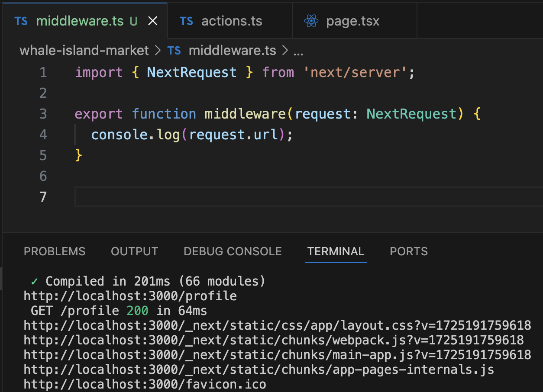Click the green checkmark next to Compiled message
This screenshot has height=392, width=543.
34,281
